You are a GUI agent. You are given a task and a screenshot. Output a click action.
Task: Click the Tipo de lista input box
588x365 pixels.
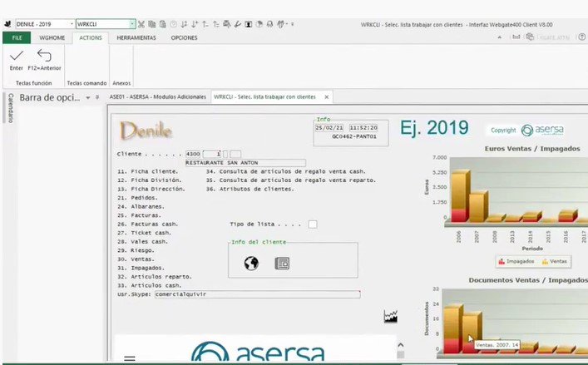tap(313, 224)
